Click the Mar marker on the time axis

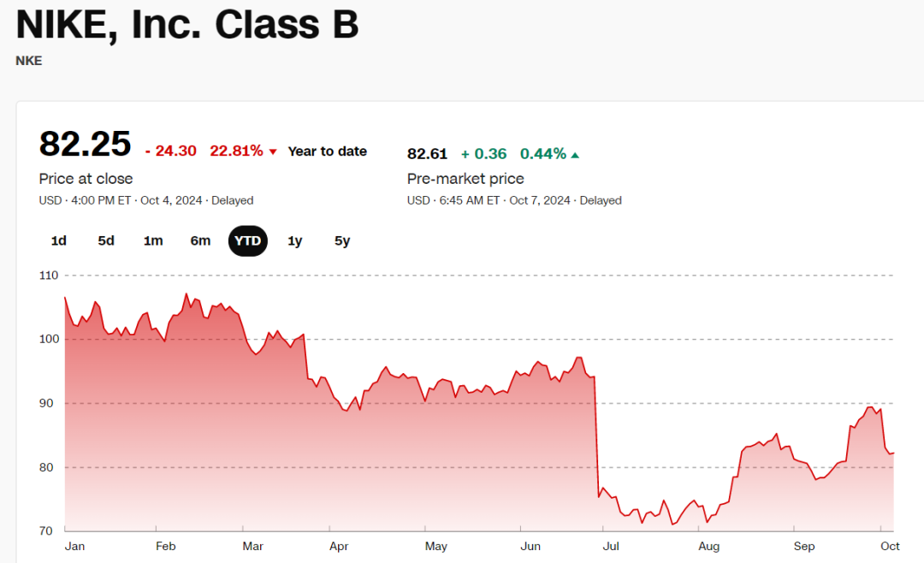252,545
